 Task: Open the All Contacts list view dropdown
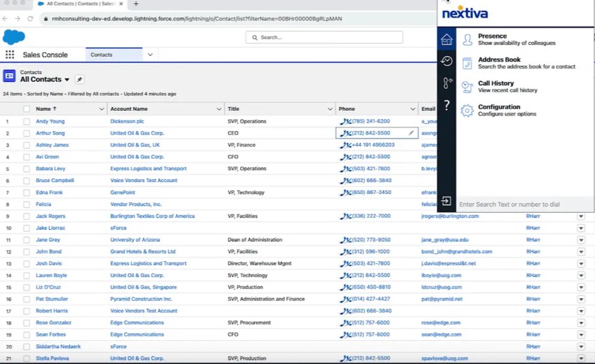point(66,80)
